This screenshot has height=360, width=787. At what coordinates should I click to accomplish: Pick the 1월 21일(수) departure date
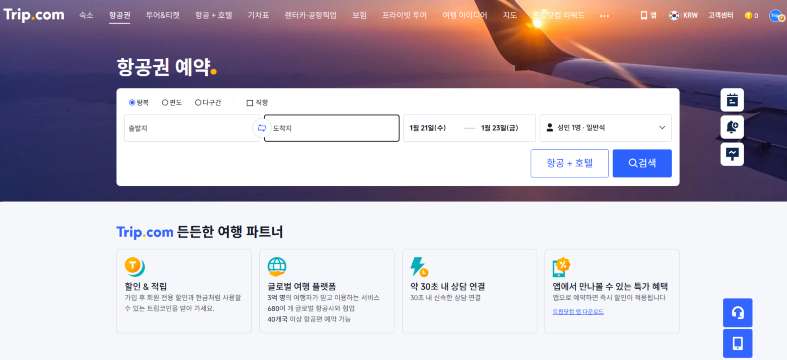[x=428, y=128]
